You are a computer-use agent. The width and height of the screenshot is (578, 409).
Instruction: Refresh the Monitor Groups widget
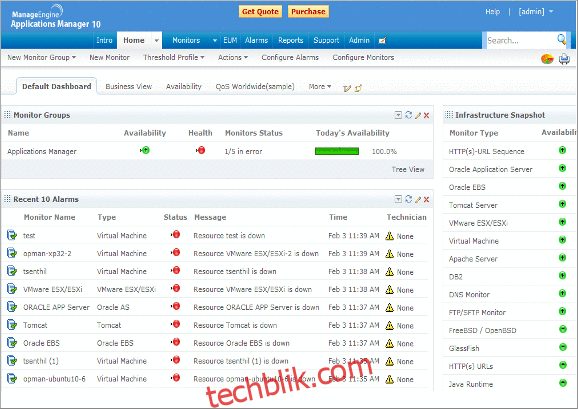click(408, 115)
